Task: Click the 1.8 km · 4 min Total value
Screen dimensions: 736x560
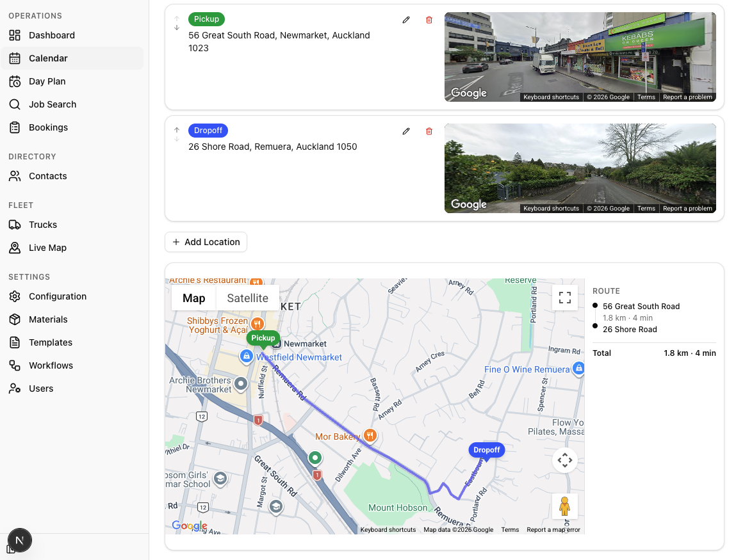Action: click(689, 353)
